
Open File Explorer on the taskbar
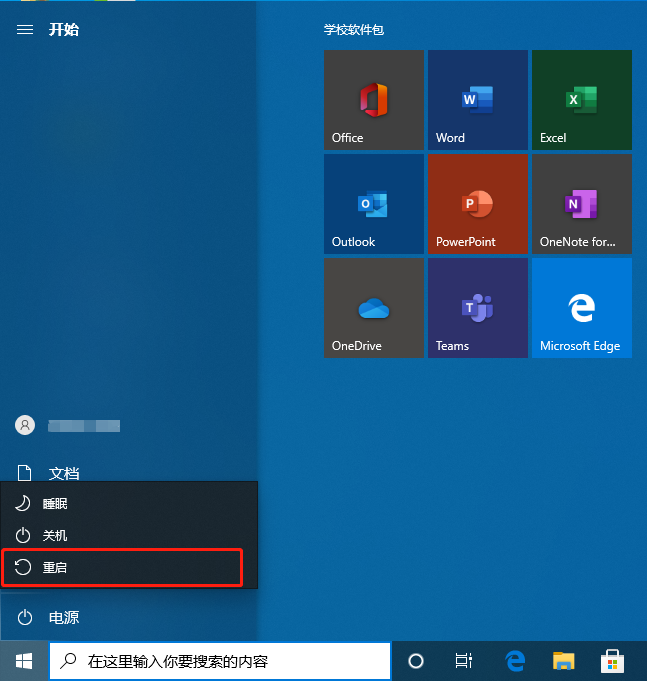coord(564,661)
